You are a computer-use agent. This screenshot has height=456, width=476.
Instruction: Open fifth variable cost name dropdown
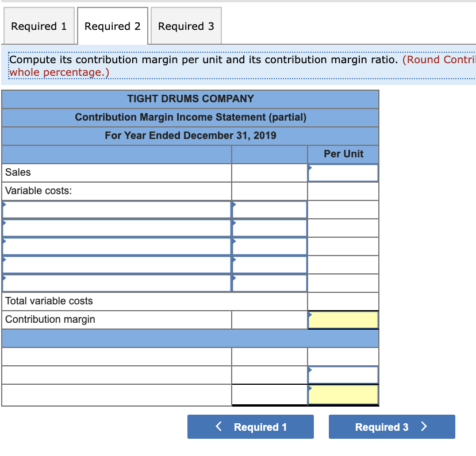click(117, 283)
